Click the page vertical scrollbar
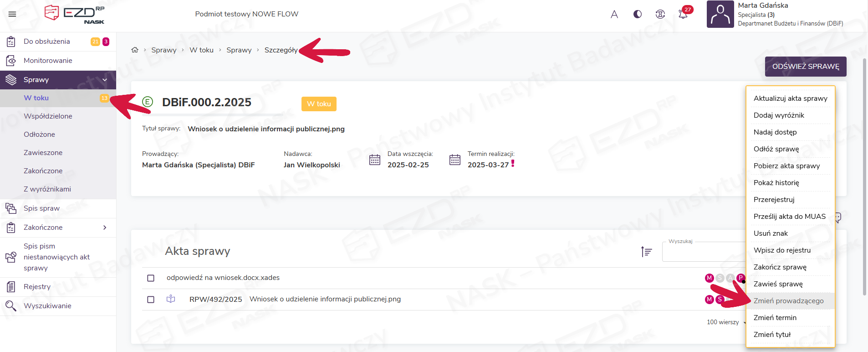This screenshot has height=352, width=868. [864, 178]
